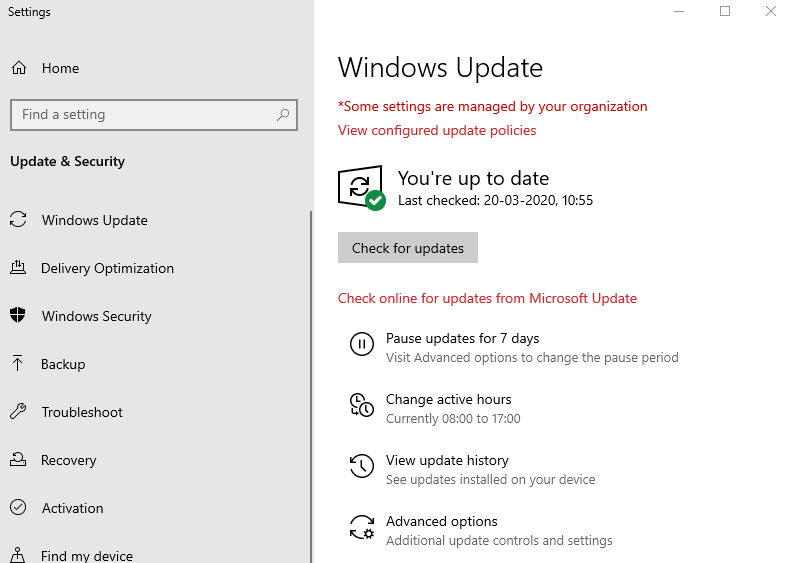This screenshot has height=563, width=790.
Task: Click the Check for updates button
Action: (x=408, y=247)
